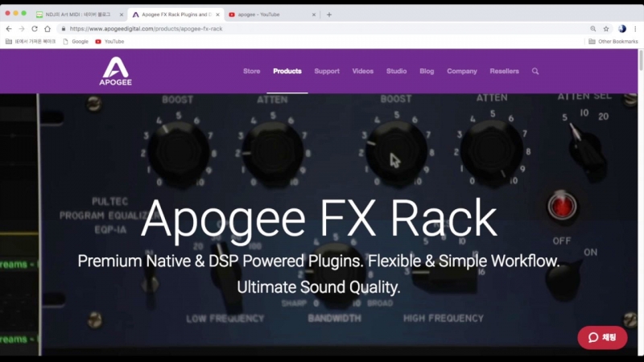This screenshot has width=644, height=362.
Task: Open a new tab with plus button
Action: coord(329,14)
